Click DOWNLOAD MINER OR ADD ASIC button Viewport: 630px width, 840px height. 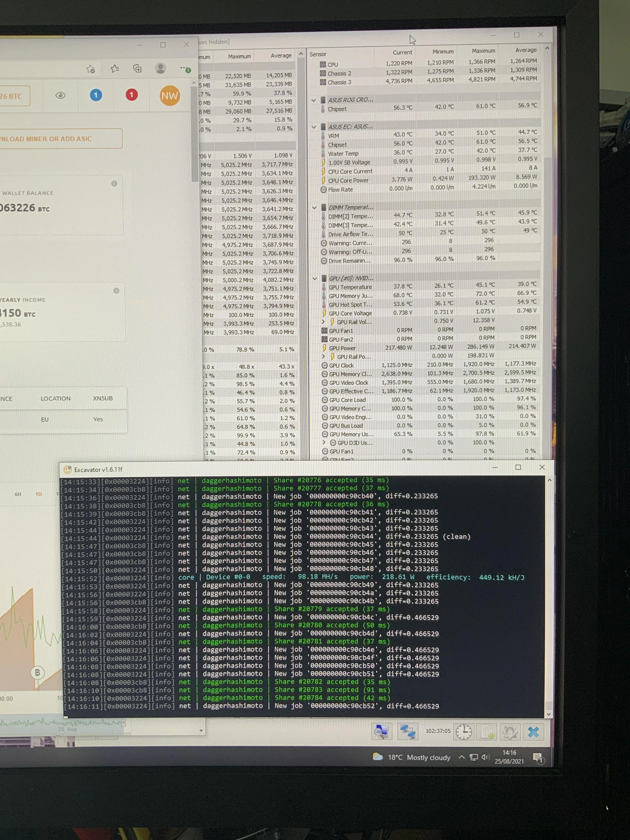[61, 139]
